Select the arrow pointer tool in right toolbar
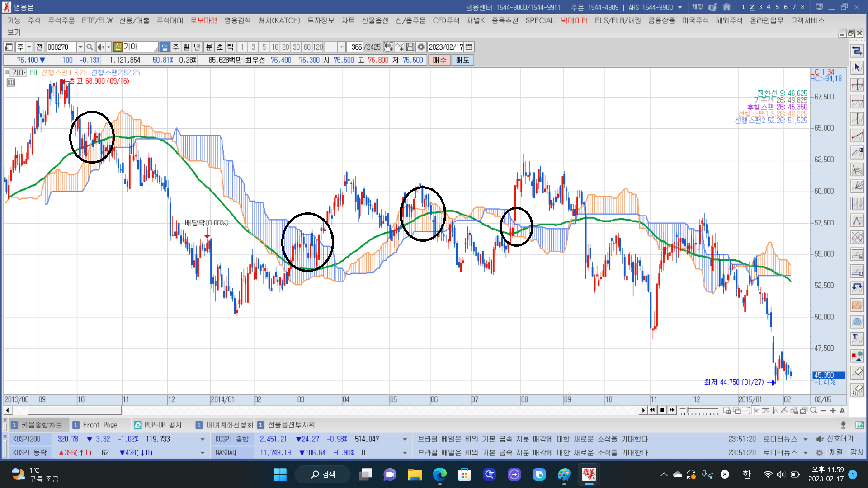Image resolution: width=868 pixels, height=488 pixels. [x=857, y=68]
